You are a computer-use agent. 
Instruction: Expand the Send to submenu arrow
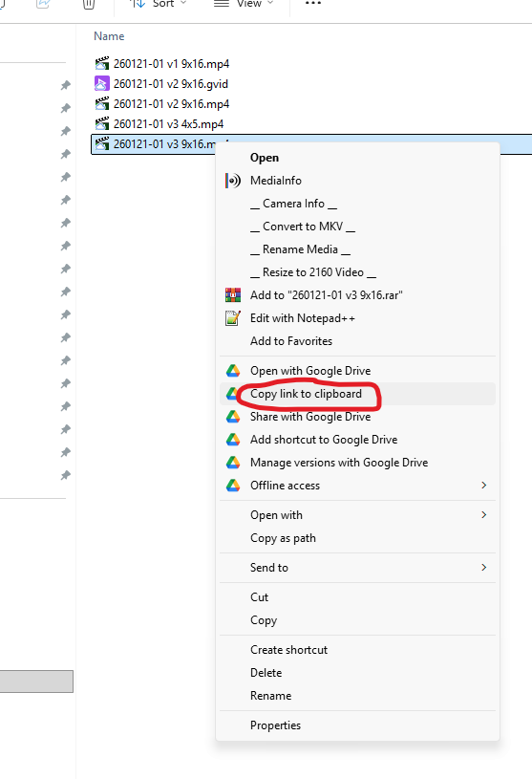pyautogui.click(x=484, y=568)
